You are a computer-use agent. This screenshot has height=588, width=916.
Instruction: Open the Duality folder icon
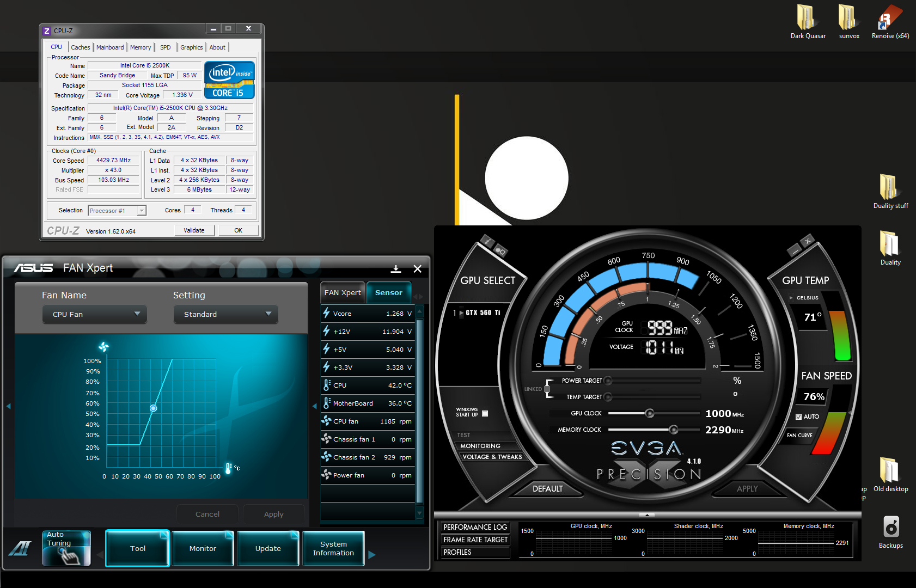pos(890,248)
